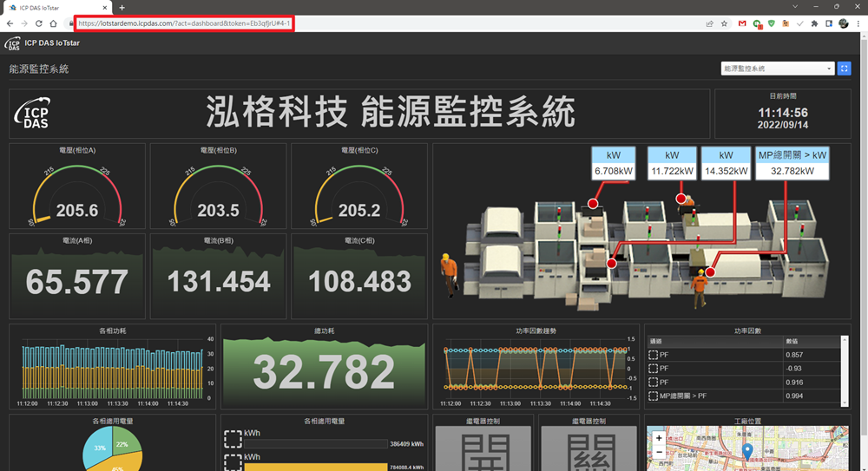868x471 pixels.
Task: Click the 6.708kW power label
Action: tap(614, 163)
